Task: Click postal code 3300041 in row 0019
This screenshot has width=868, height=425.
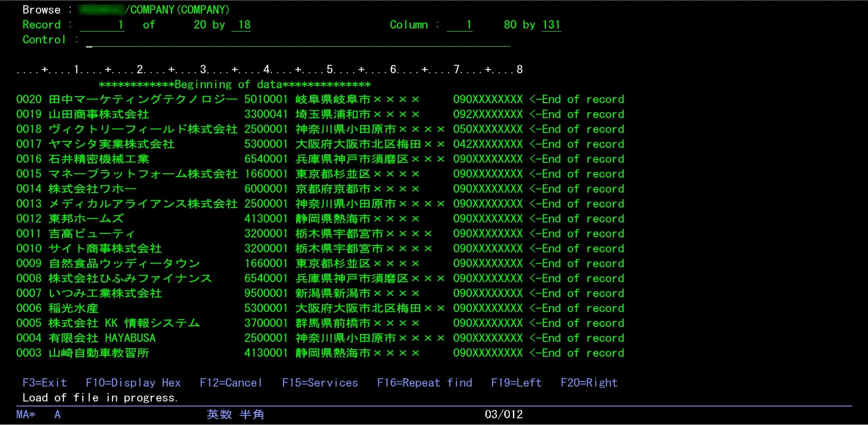Action: coord(266,114)
